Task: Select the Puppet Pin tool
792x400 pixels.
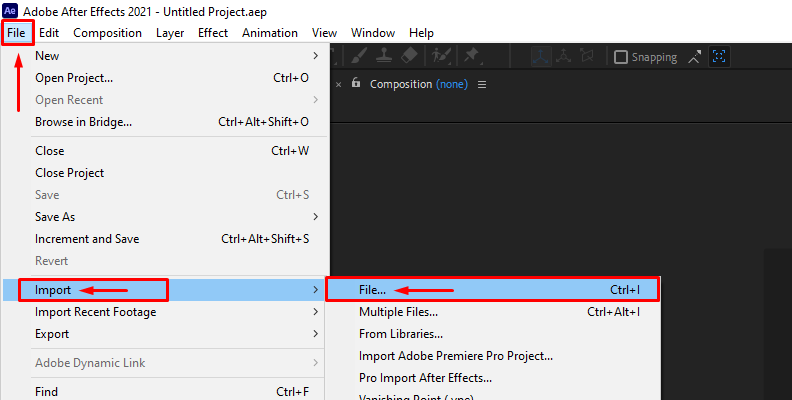Action: (472, 56)
